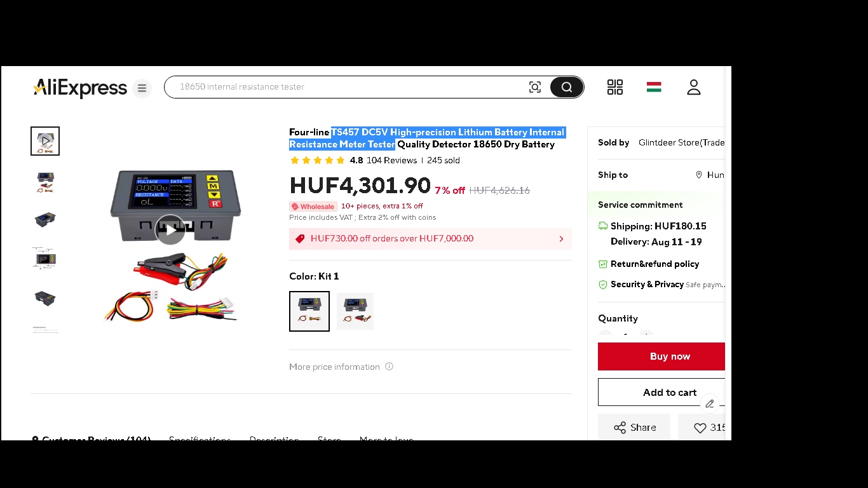Click the Buy now button

point(661,356)
